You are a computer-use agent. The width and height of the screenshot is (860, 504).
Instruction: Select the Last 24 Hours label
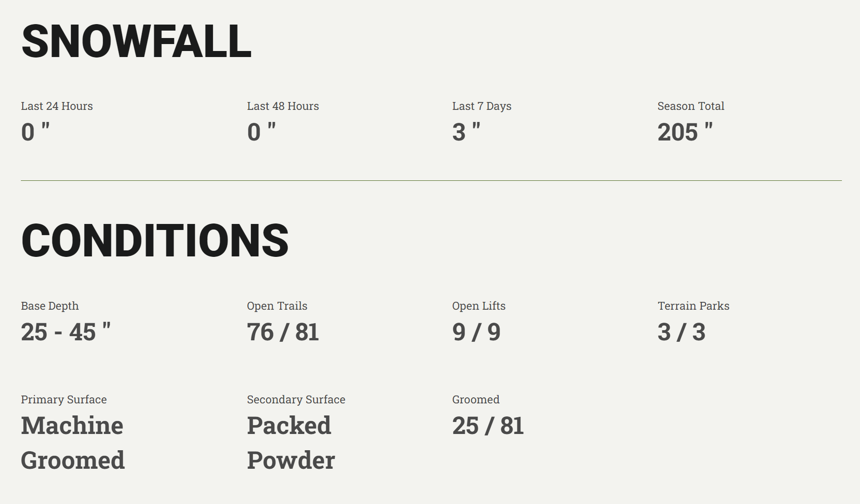point(57,106)
